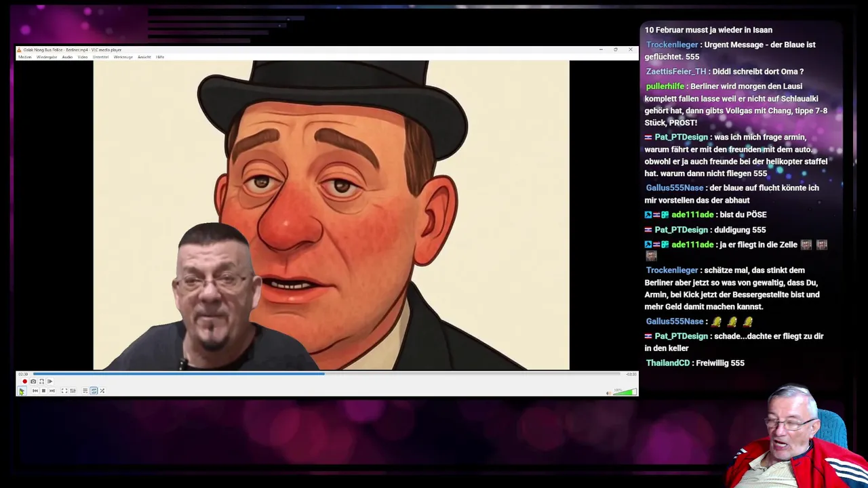868x488 pixels.
Task: Click Gallus555Nase in the bell emoji message
Action: click(x=675, y=321)
